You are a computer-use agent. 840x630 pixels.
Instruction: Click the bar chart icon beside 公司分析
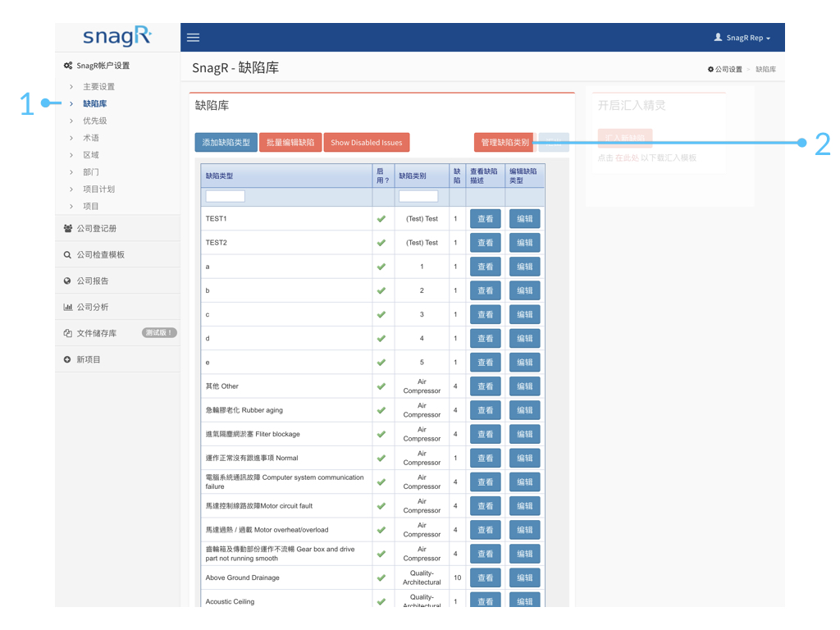(67, 307)
